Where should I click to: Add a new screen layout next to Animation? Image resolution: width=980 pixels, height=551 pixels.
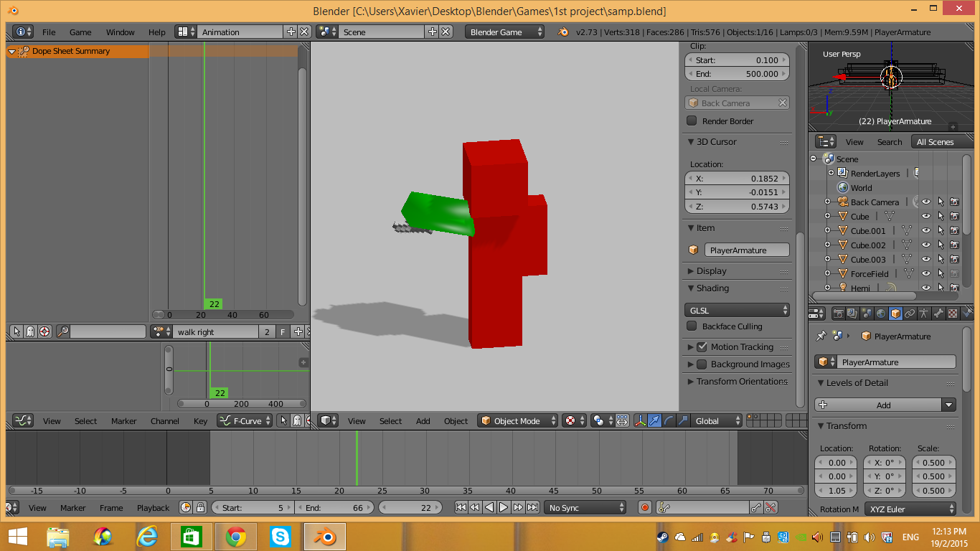[x=291, y=32]
